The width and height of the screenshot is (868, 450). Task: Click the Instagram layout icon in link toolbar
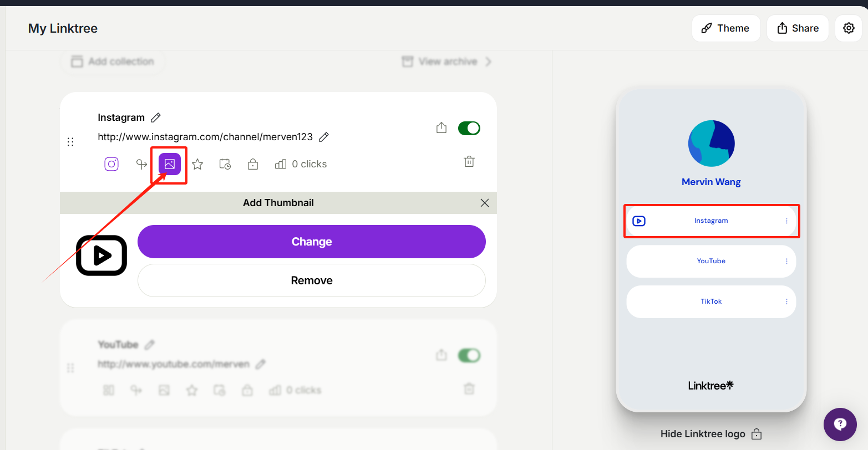111,164
